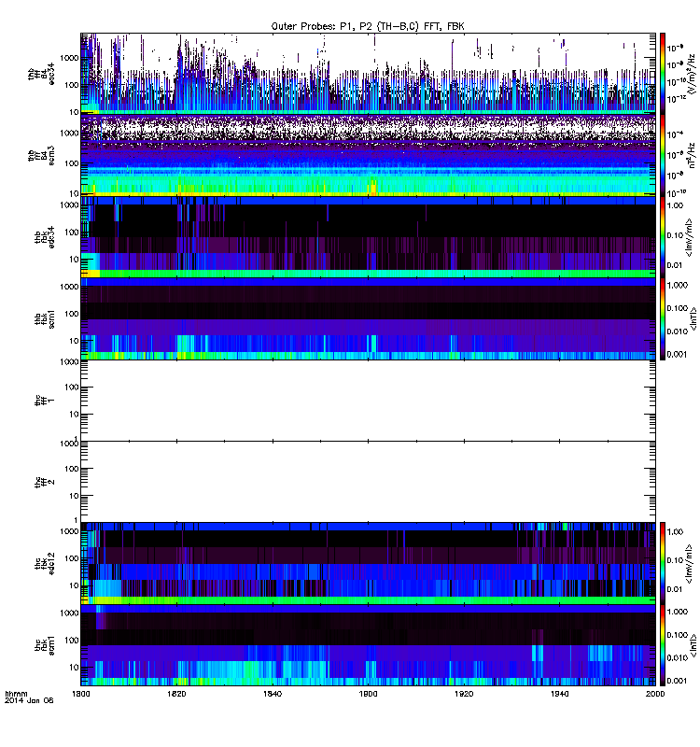Click inside the thc fbk scm1 filter bank plot
This screenshot has height=747, width=700.
368,644
